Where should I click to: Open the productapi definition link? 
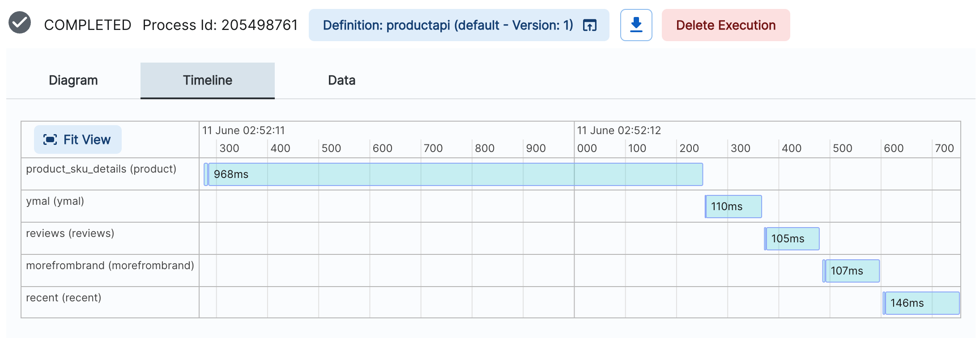pos(448,25)
